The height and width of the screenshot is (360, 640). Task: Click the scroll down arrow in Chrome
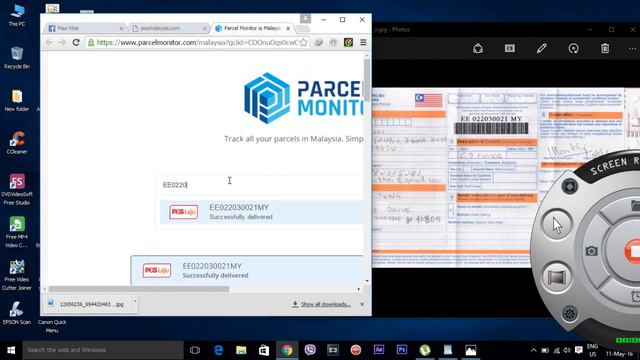(367, 281)
